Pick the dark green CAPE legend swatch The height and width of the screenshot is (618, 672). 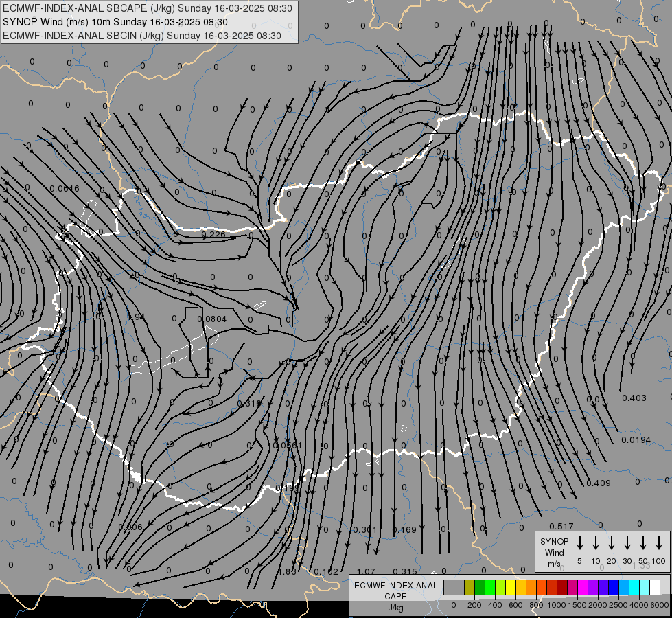click(480, 587)
